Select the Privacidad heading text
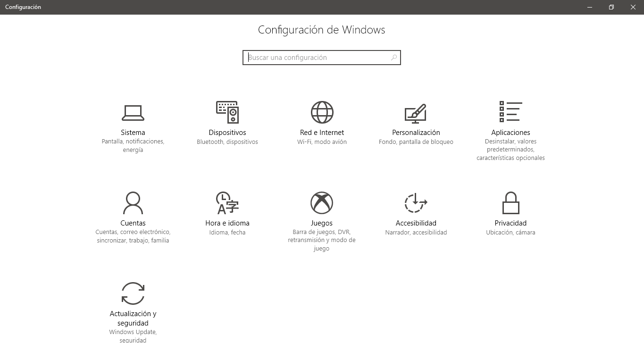Screen dimensions: 644x343 (510, 223)
